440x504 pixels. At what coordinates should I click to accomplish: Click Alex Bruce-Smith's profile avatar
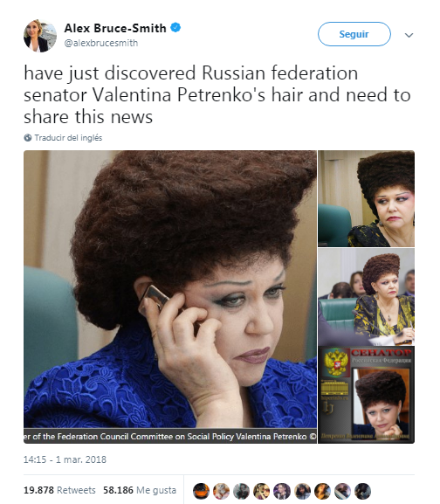(x=40, y=36)
